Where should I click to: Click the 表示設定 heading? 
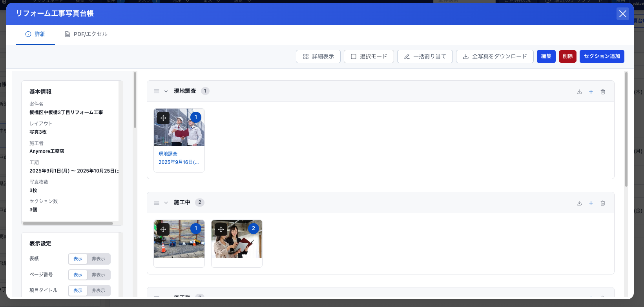(x=40, y=243)
